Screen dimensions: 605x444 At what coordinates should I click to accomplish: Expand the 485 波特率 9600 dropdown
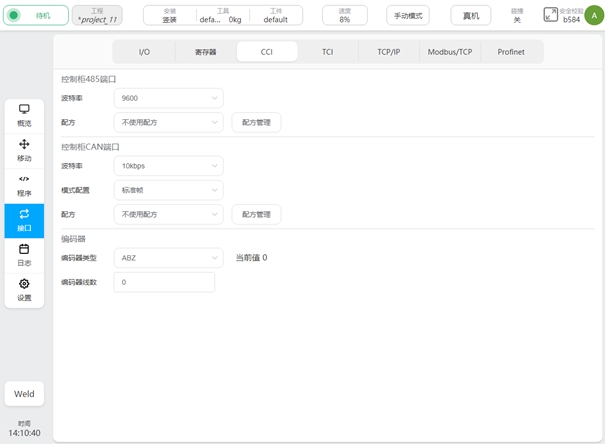[168, 98]
